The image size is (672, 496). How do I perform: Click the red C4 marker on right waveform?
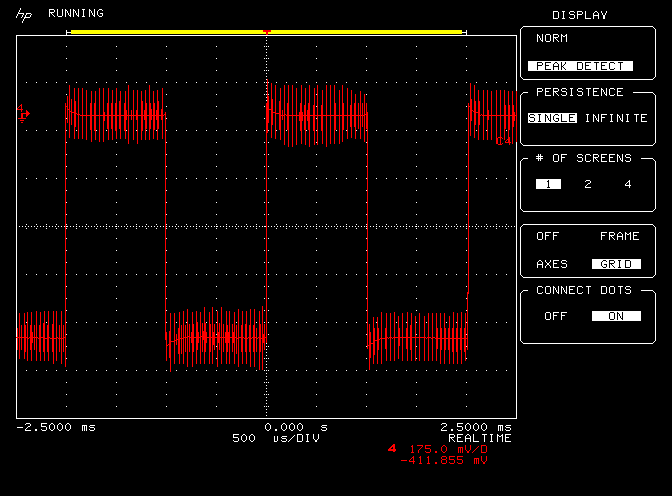pos(502,140)
